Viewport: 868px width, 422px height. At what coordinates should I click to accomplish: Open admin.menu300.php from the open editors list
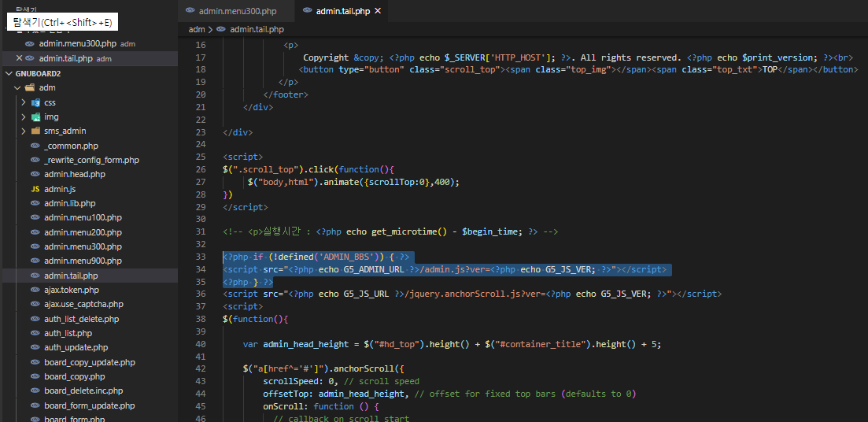click(x=77, y=44)
